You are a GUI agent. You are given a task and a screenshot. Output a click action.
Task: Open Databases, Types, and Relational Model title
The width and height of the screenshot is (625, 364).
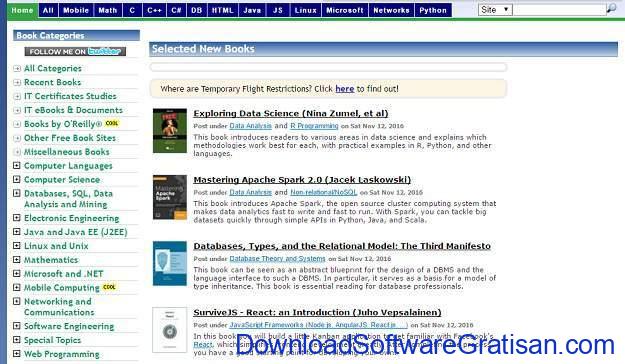[x=342, y=246]
